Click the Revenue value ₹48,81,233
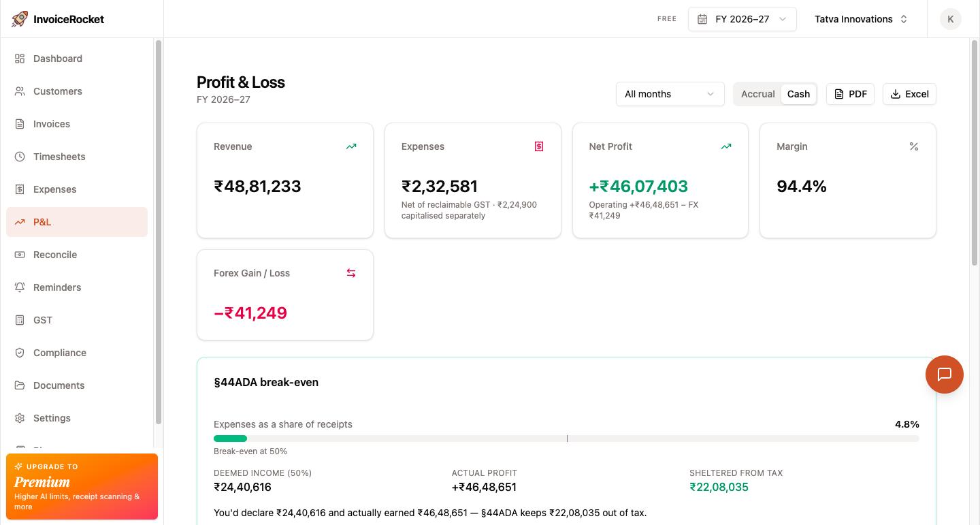This screenshot has height=525, width=980. click(x=257, y=187)
